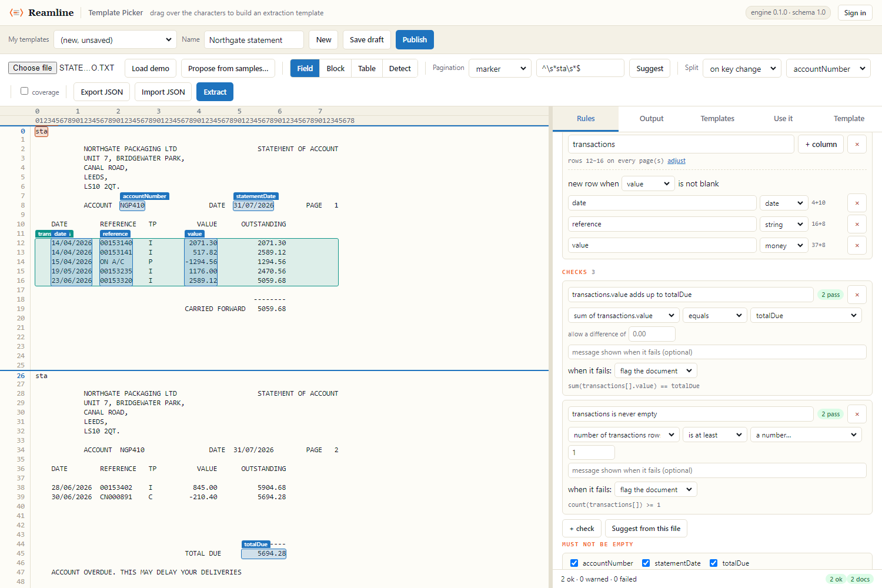Select the Table mode
This screenshot has height=588, width=882.
367,68
